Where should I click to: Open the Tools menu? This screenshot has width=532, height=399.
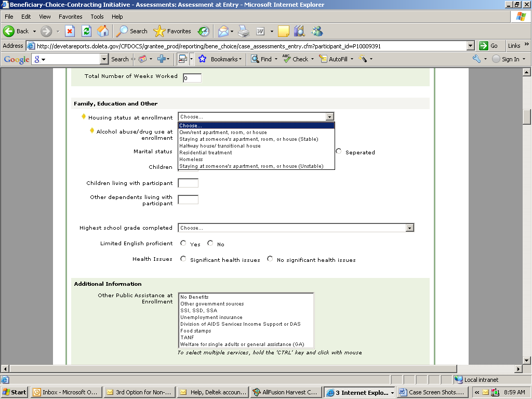click(x=97, y=17)
